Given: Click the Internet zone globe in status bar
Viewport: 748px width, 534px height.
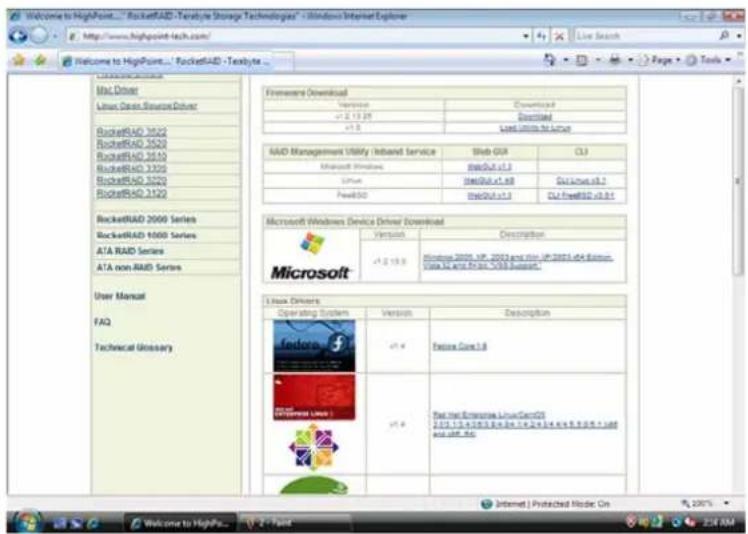Looking at the screenshot, I should click(487, 504).
